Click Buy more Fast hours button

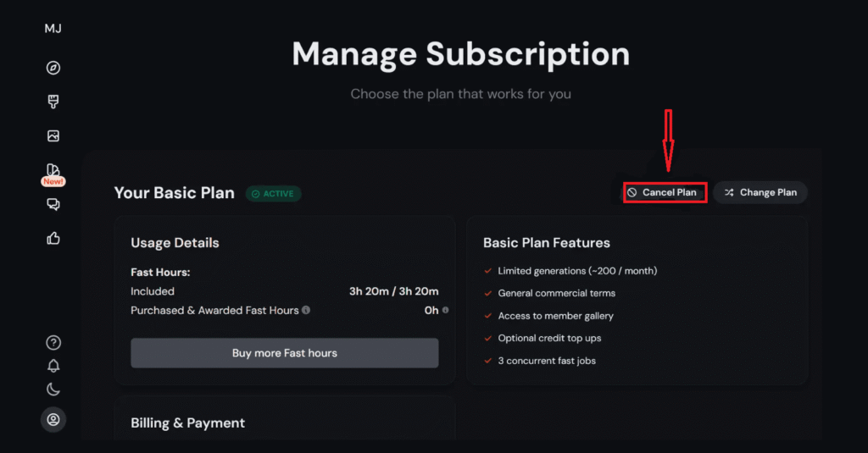tap(284, 353)
